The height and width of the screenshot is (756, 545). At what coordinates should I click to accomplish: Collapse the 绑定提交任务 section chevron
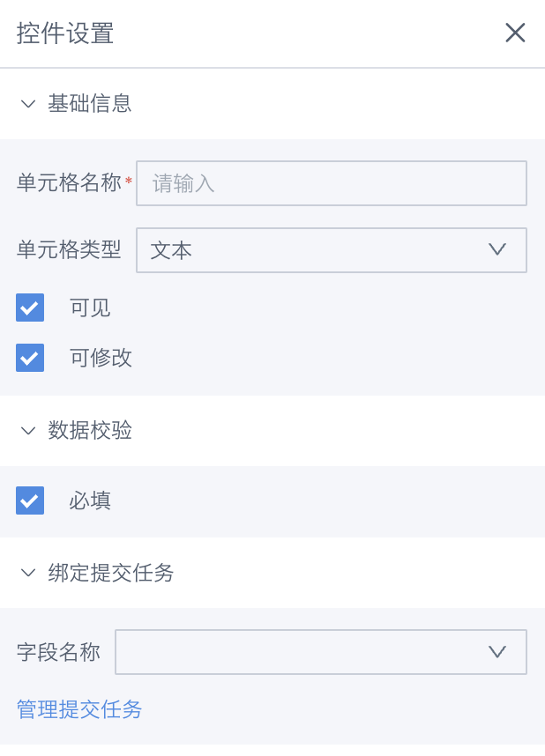(28, 574)
